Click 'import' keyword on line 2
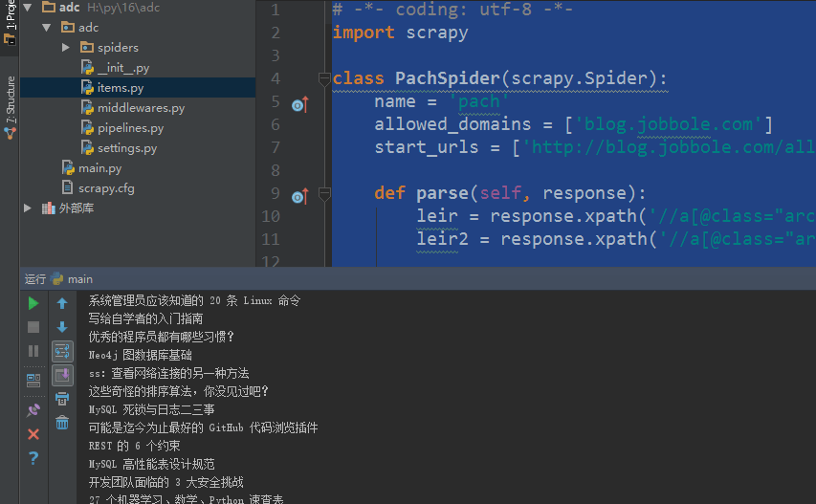This screenshot has width=816, height=504. tap(364, 33)
